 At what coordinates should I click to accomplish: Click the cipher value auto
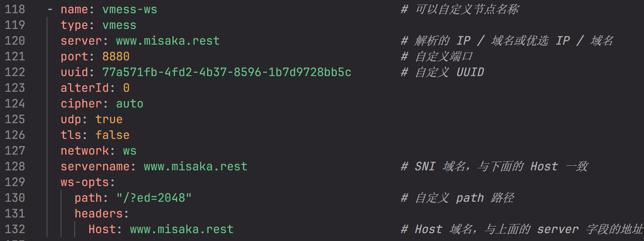tap(130, 104)
